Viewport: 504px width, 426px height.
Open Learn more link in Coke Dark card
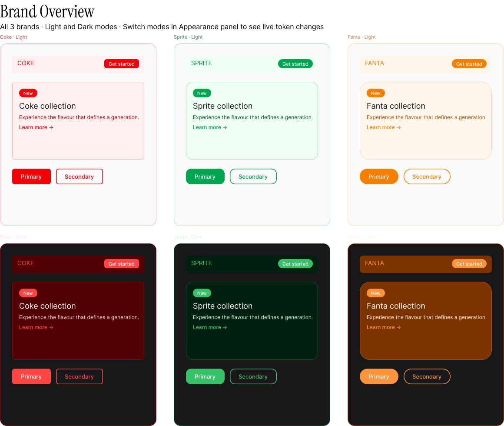[x=36, y=327]
